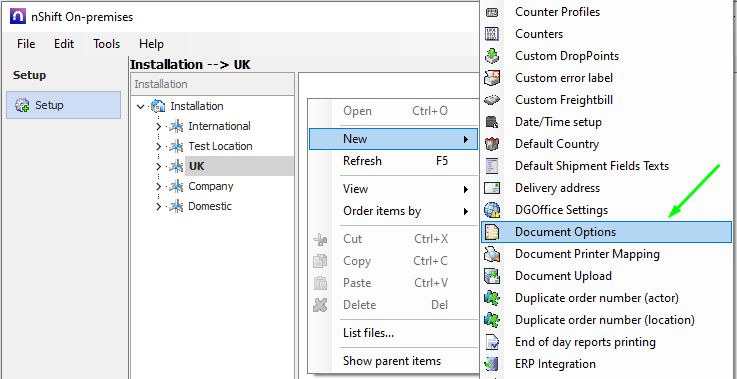Click the Custom error label icon
Screen dimensions: 737x379
[492, 78]
